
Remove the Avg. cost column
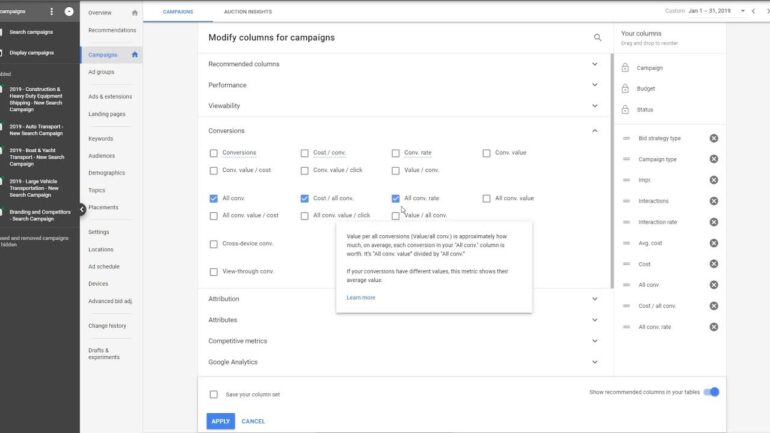(x=713, y=243)
